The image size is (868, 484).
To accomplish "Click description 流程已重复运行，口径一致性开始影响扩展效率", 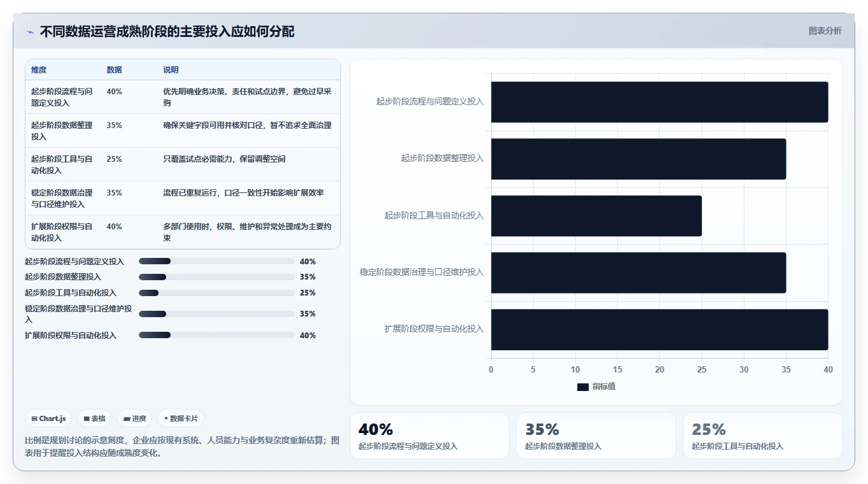I will pos(243,192).
